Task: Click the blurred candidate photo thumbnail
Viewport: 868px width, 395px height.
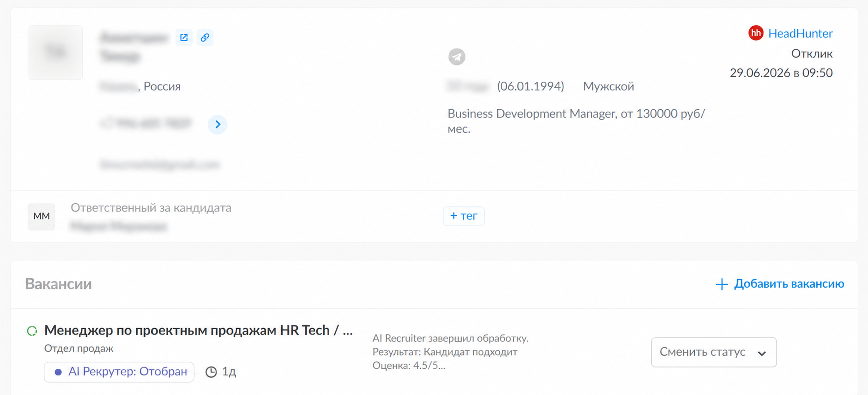Action: 55,52
